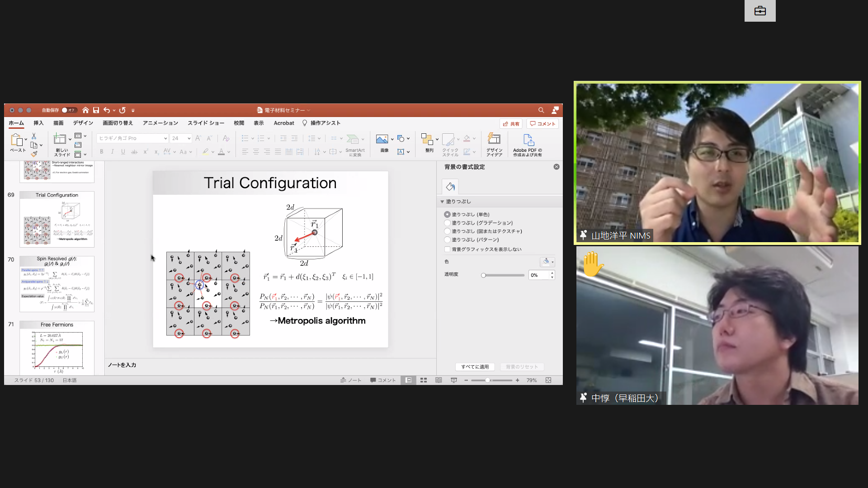Open the Paste options dropdown arrow
868x488 pixels.
click(x=26, y=140)
